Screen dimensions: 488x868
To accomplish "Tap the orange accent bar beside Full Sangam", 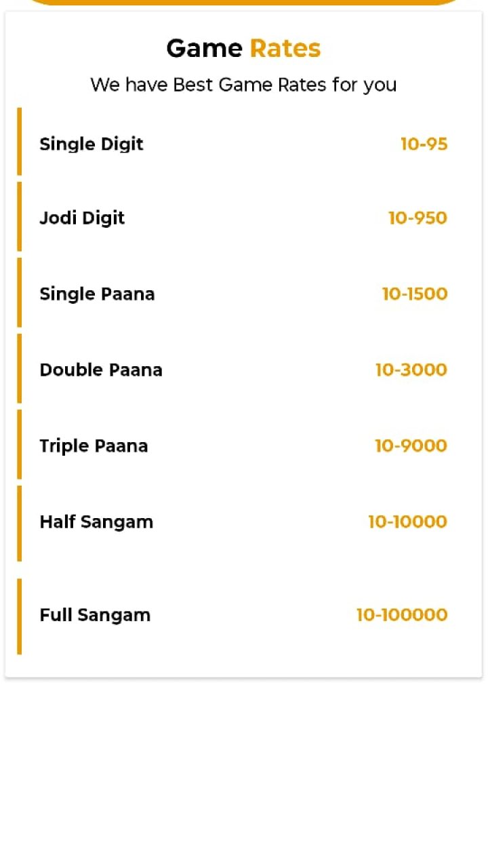I will click(20, 616).
